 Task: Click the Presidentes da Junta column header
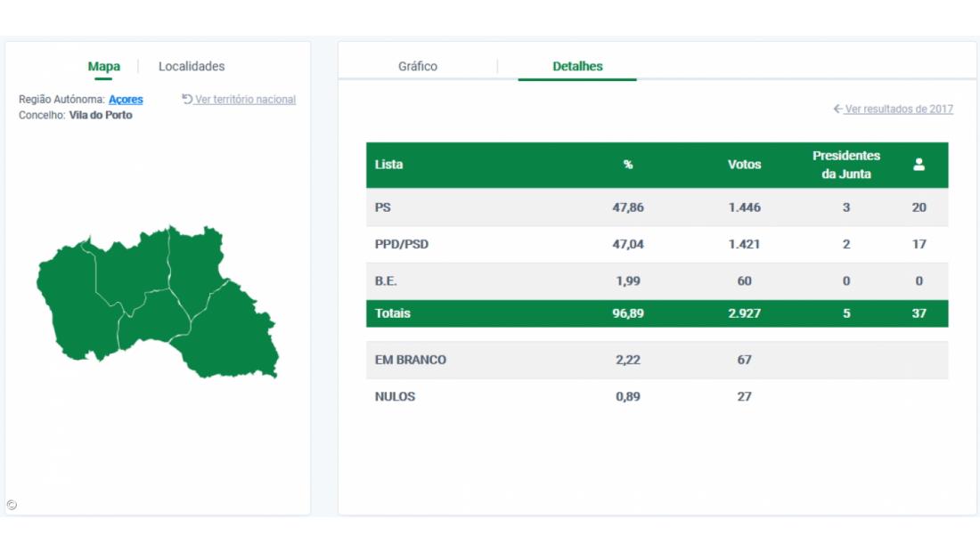pyautogui.click(x=845, y=165)
